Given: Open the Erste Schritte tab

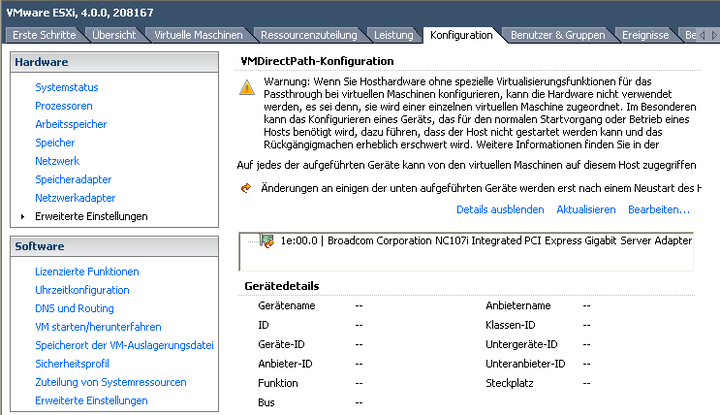Looking at the screenshot, I should coord(44,35).
